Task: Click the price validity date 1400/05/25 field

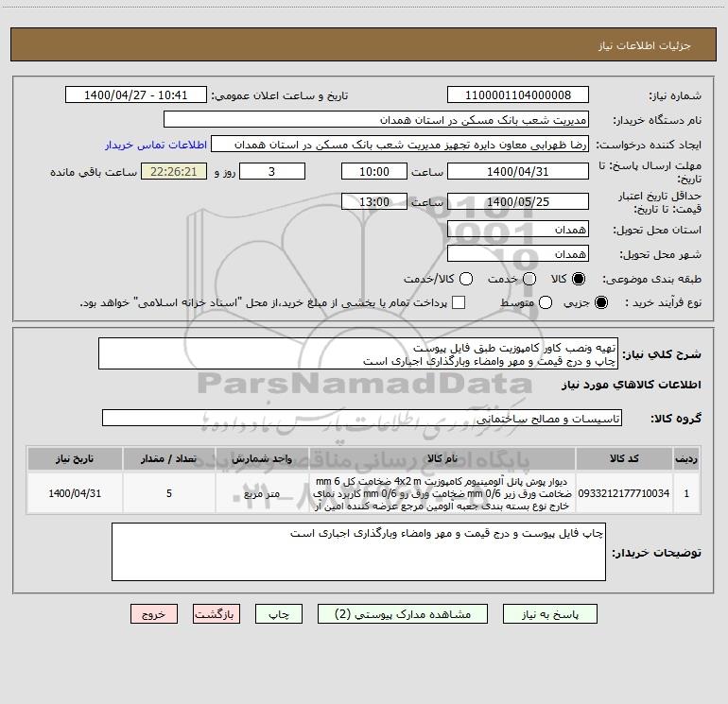Action: click(518, 201)
